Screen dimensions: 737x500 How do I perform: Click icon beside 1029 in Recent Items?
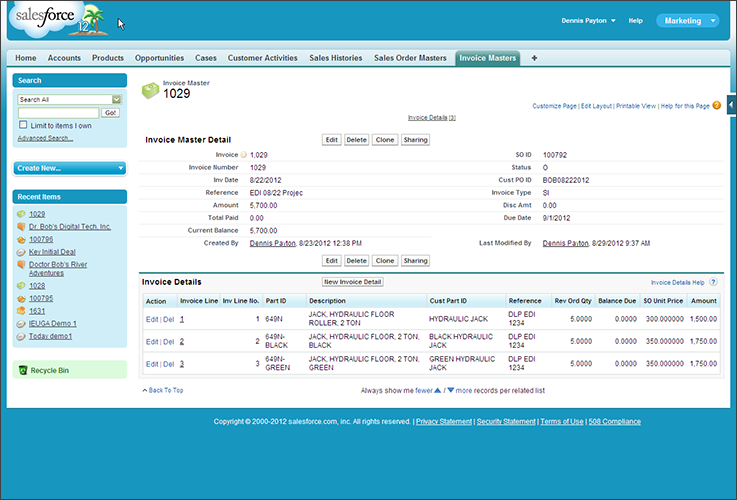pos(21,214)
